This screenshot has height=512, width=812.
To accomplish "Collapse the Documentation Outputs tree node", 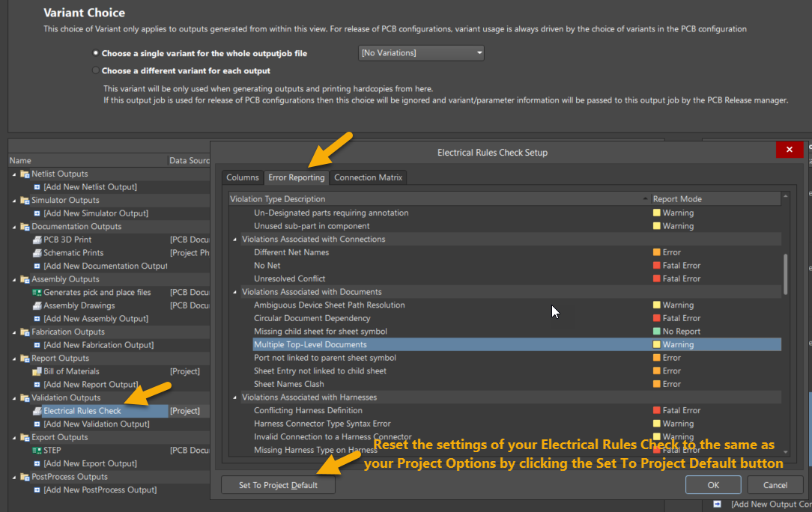I will pos(14,228).
